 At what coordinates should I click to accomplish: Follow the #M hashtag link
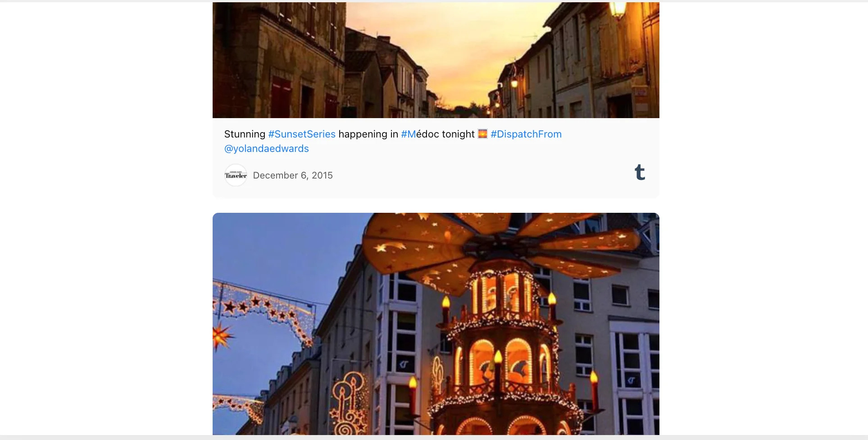tap(409, 134)
